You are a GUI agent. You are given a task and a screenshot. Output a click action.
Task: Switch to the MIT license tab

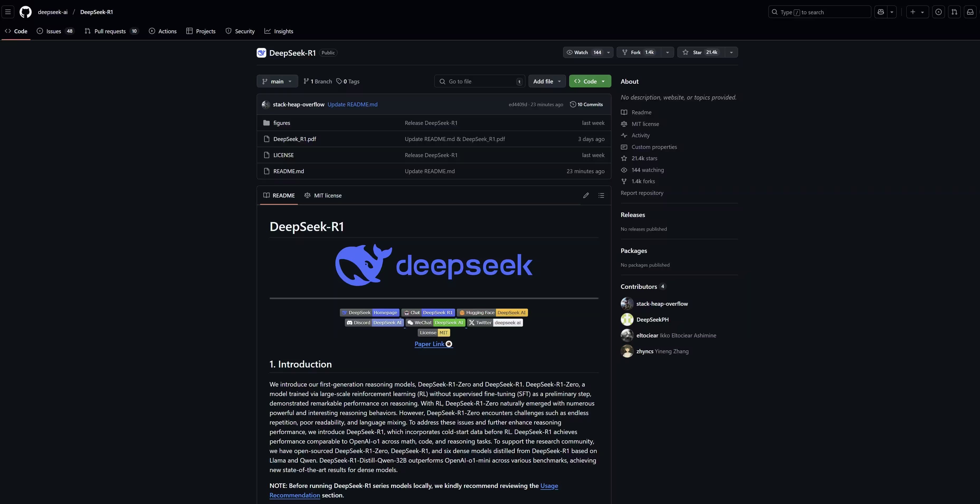[323, 195]
